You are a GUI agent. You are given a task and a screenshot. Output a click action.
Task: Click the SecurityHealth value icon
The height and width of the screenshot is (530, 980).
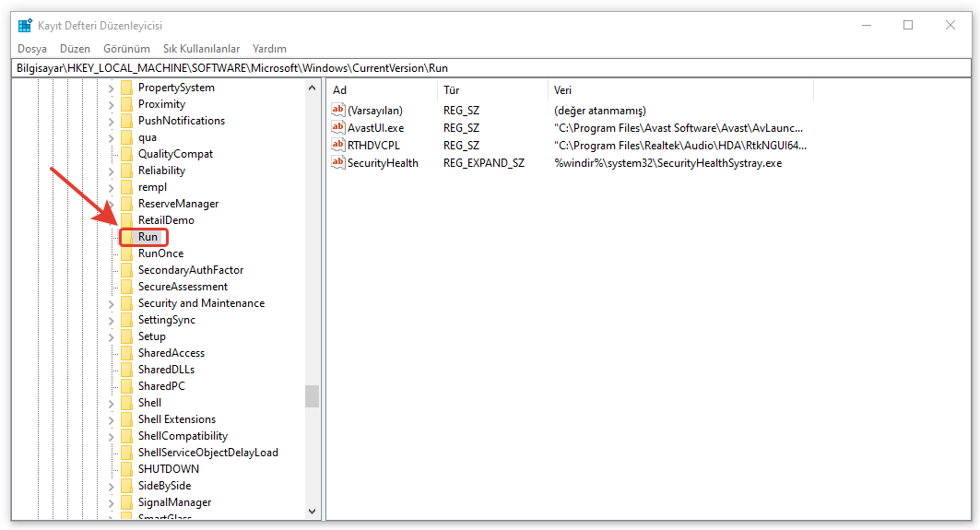pyautogui.click(x=337, y=163)
